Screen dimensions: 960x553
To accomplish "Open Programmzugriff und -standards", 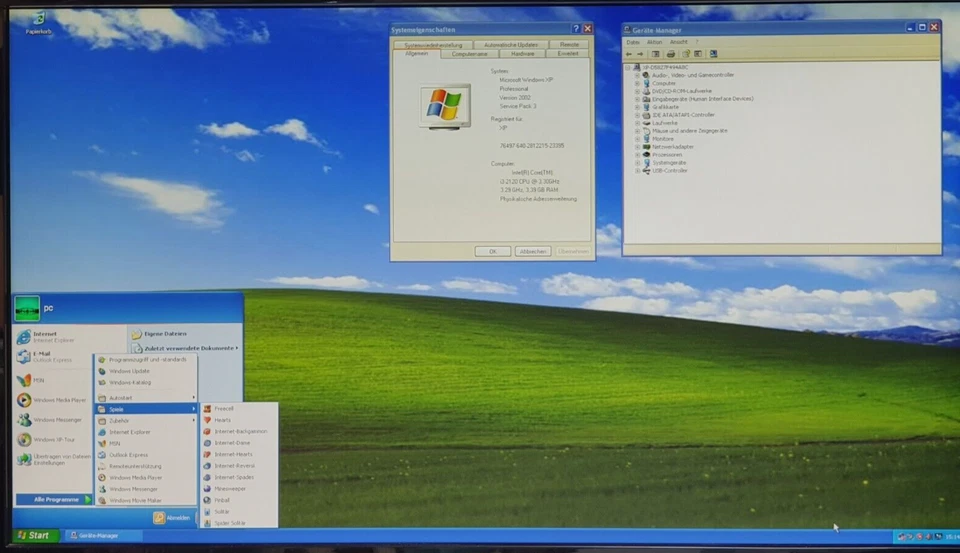I will (x=146, y=359).
